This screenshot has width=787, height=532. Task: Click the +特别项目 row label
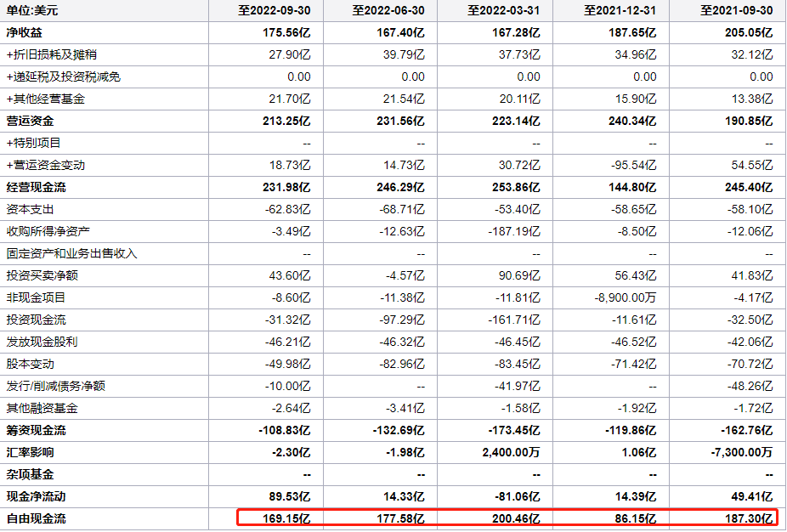[34, 143]
